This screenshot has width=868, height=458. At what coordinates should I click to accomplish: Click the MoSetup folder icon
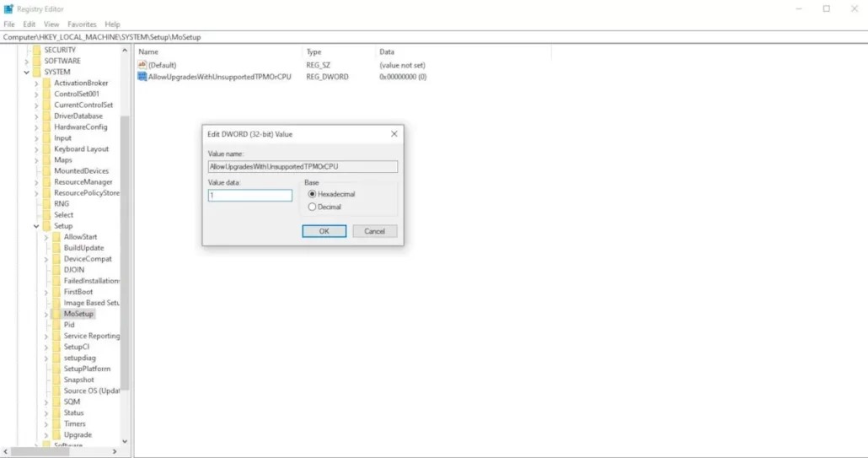point(56,314)
